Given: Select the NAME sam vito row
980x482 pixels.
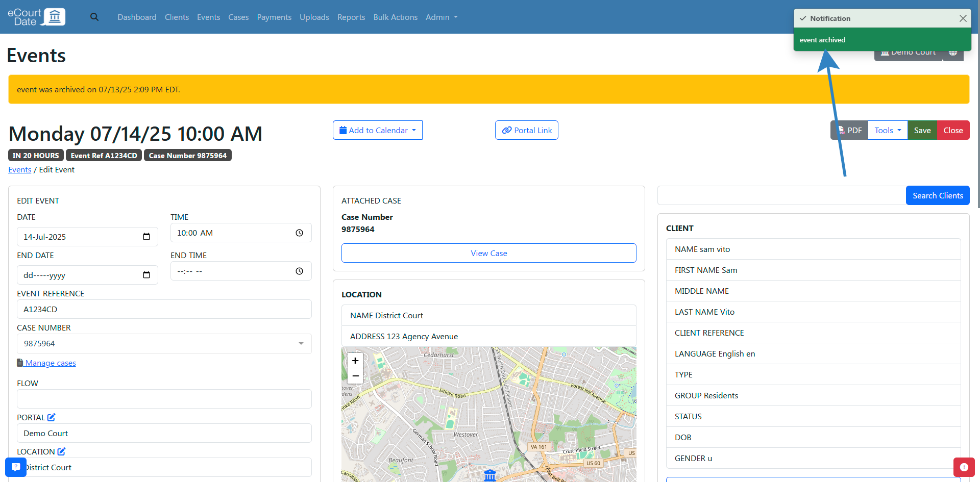Looking at the screenshot, I should pyautogui.click(x=814, y=249).
